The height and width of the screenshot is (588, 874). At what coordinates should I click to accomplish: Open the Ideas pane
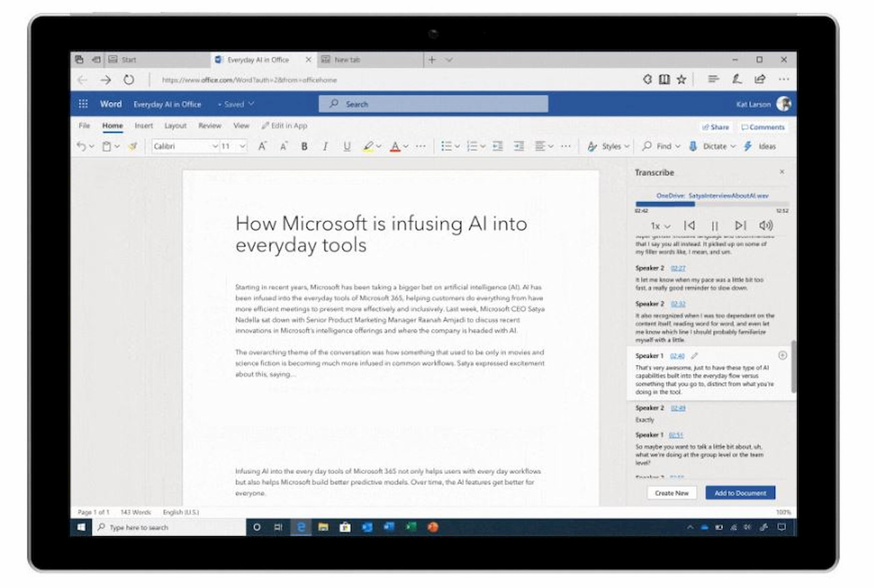[759, 146]
